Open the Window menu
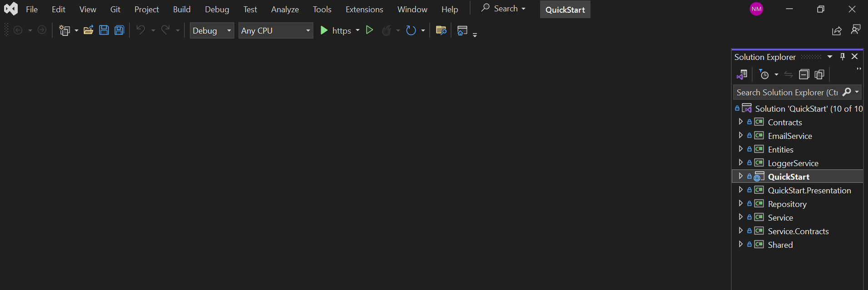This screenshot has width=868, height=290. tap(412, 9)
